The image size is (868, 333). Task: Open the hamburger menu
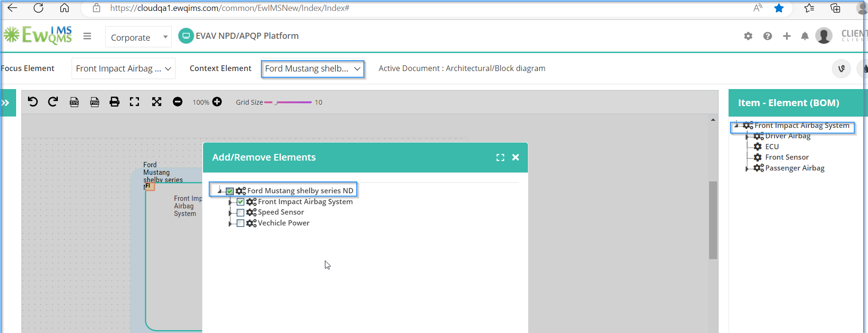(87, 36)
